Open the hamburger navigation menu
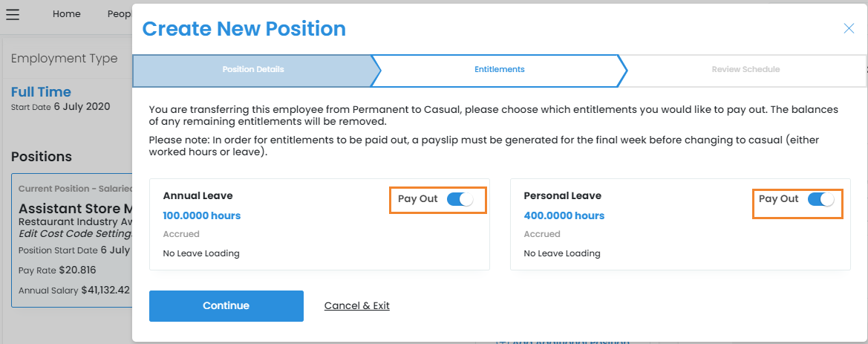This screenshot has height=344, width=868. tap(13, 14)
